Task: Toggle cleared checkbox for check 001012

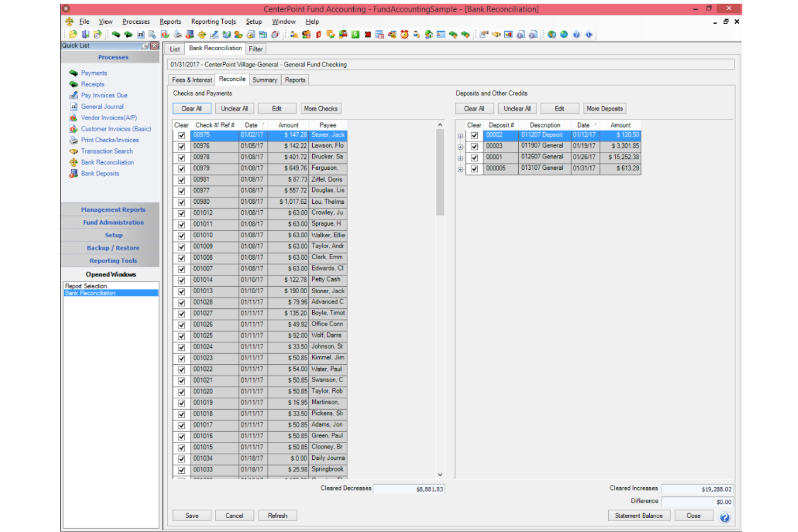Action: [182, 213]
